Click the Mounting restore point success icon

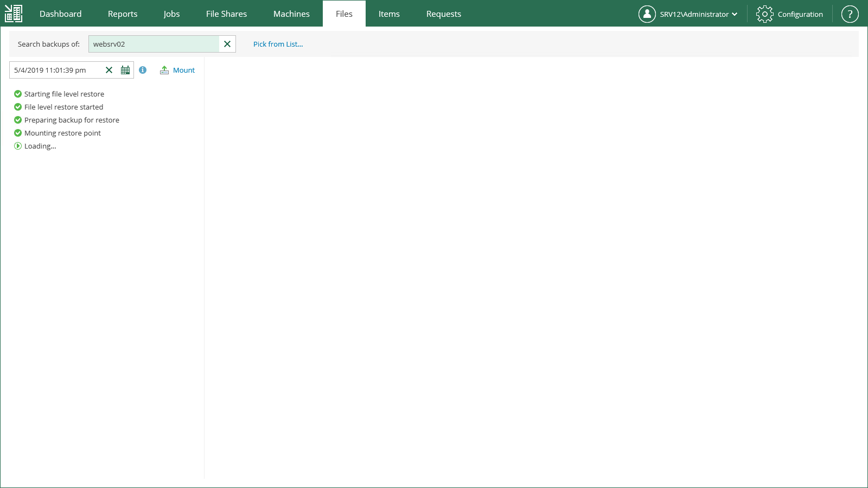coord(18,133)
